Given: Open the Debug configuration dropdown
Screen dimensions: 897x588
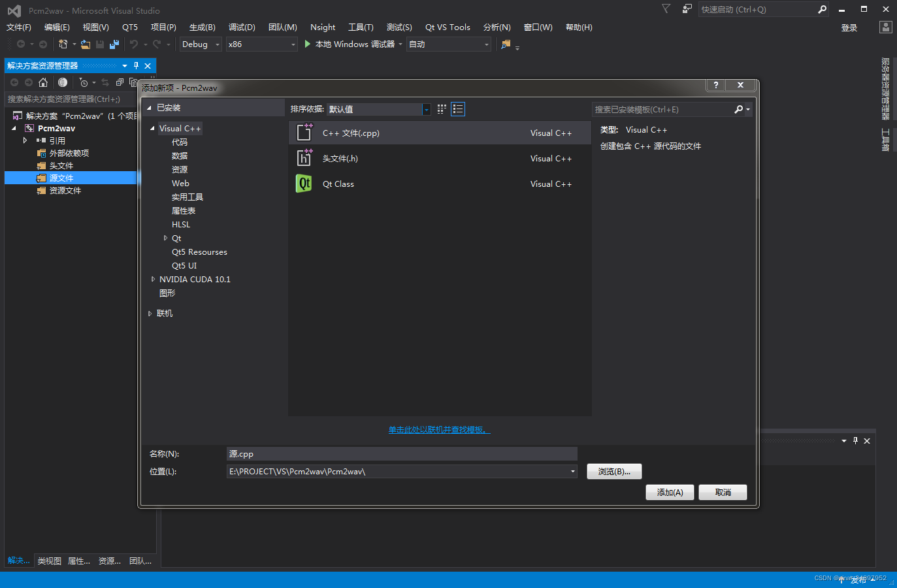Looking at the screenshot, I should pos(218,44).
